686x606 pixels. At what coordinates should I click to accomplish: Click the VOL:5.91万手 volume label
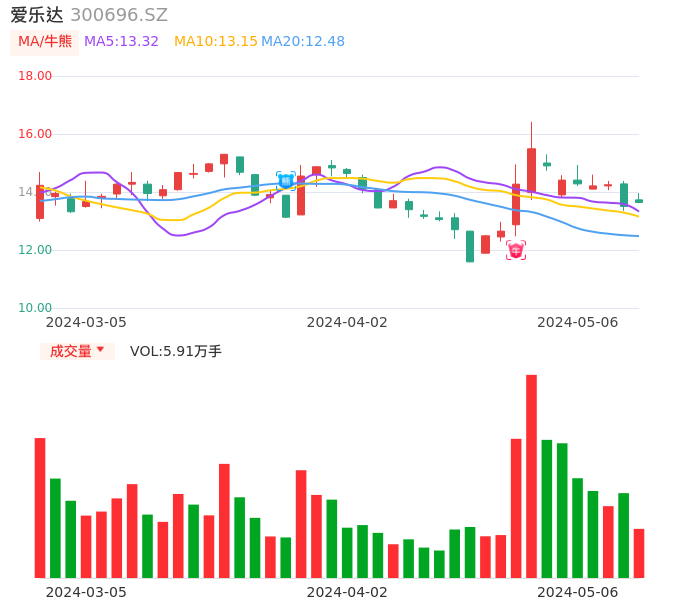(176, 351)
